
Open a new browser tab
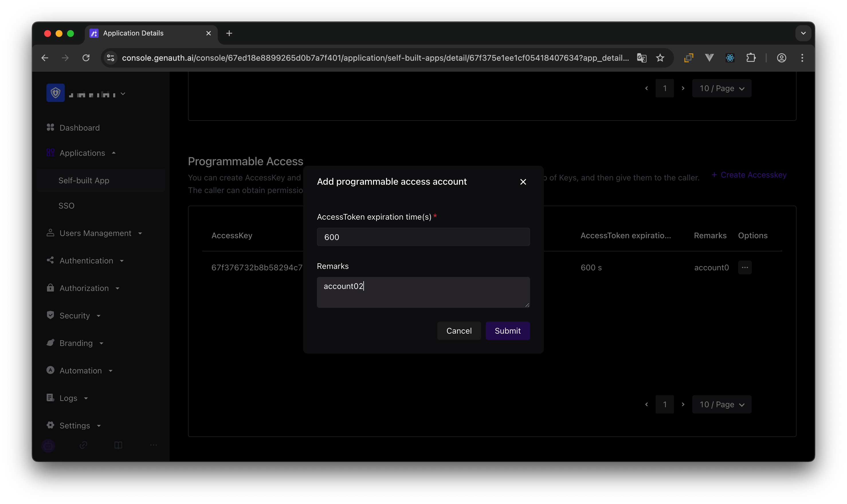pos(229,33)
